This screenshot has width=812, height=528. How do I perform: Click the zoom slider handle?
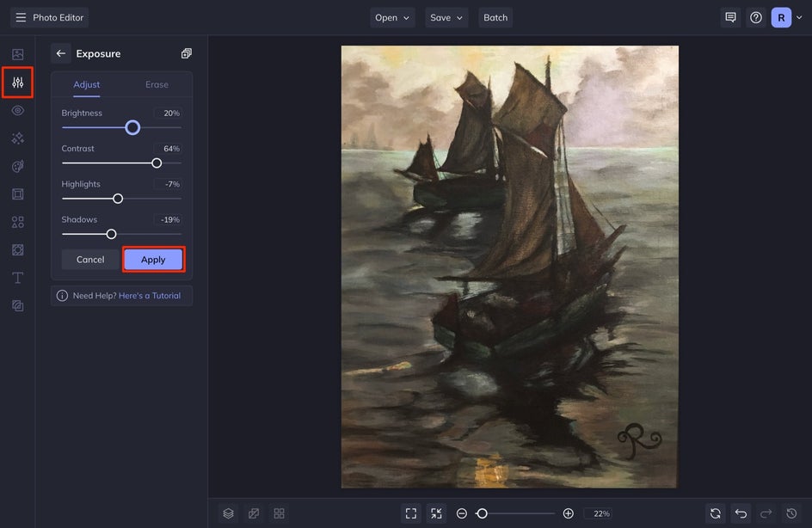click(482, 513)
